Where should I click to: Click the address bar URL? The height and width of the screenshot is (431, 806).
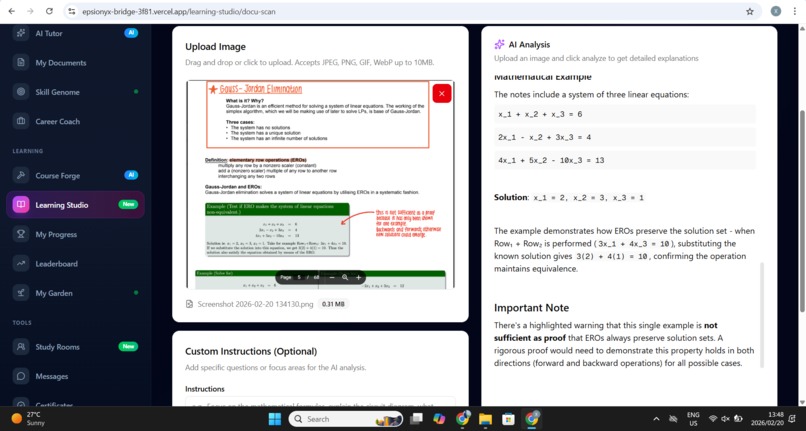click(179, 11)
